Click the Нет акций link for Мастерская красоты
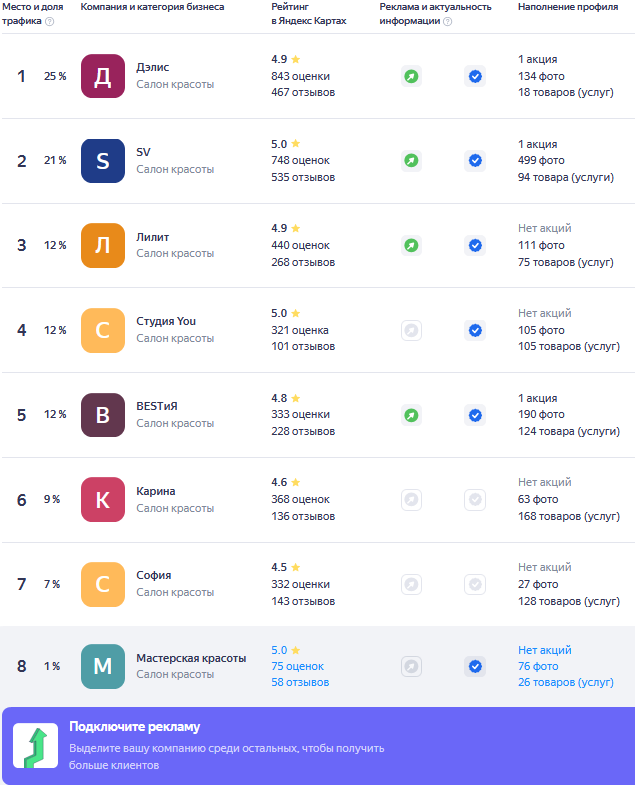Image resolution: width=635 pixels, height=785 pixels. (x=544, y=650)
